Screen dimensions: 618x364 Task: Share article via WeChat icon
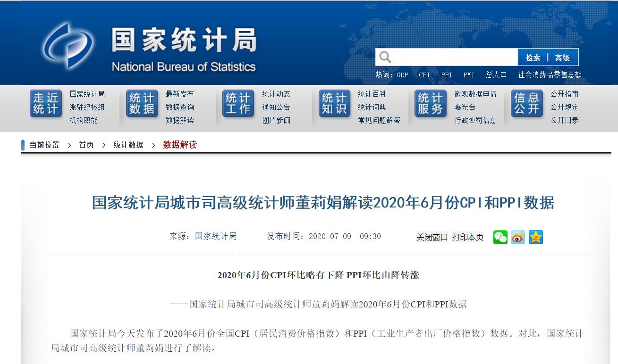(500, 237)
